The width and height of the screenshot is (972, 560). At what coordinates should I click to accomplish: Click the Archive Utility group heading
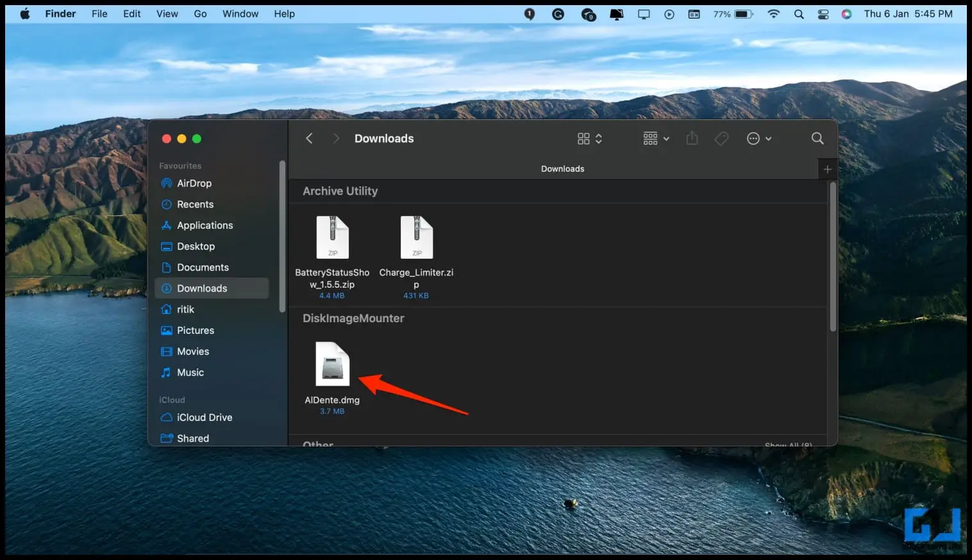tap(340, 191)
